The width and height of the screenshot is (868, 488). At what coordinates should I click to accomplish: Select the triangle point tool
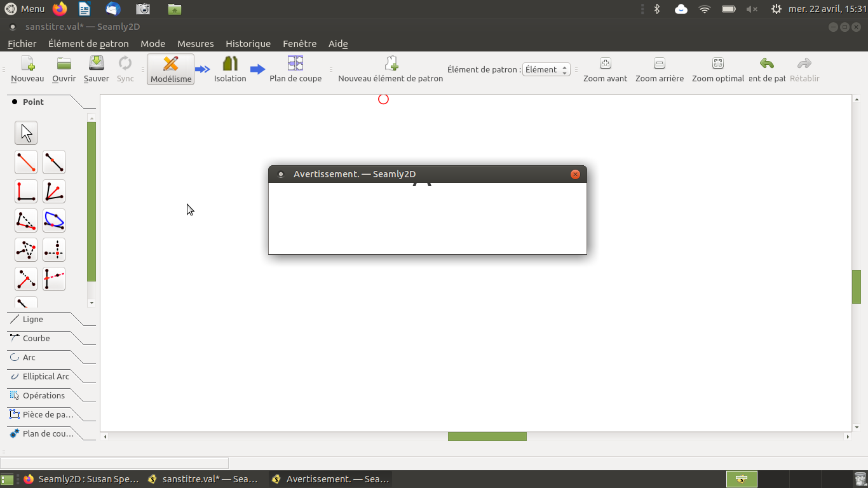(x=26, y=250)
